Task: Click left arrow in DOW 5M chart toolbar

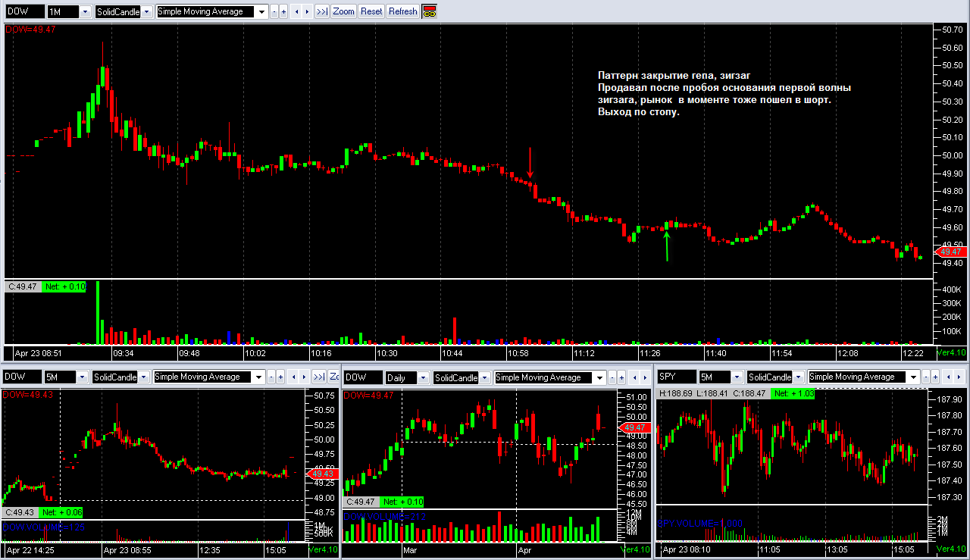Action: [x=293, y=377]
